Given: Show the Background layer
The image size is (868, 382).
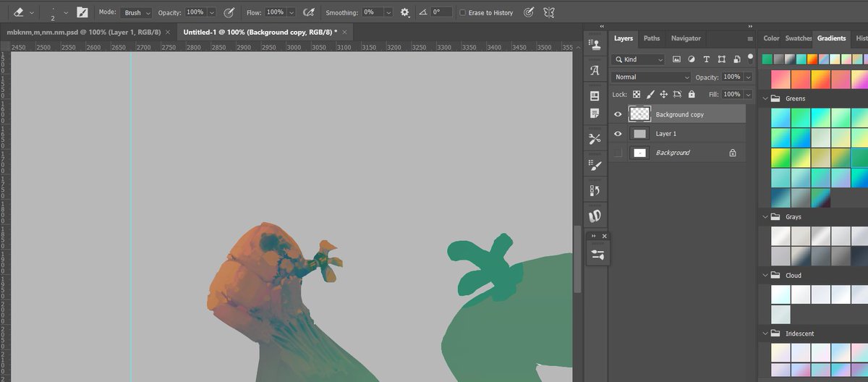Looking at the screenshot, I should point(618,153).
